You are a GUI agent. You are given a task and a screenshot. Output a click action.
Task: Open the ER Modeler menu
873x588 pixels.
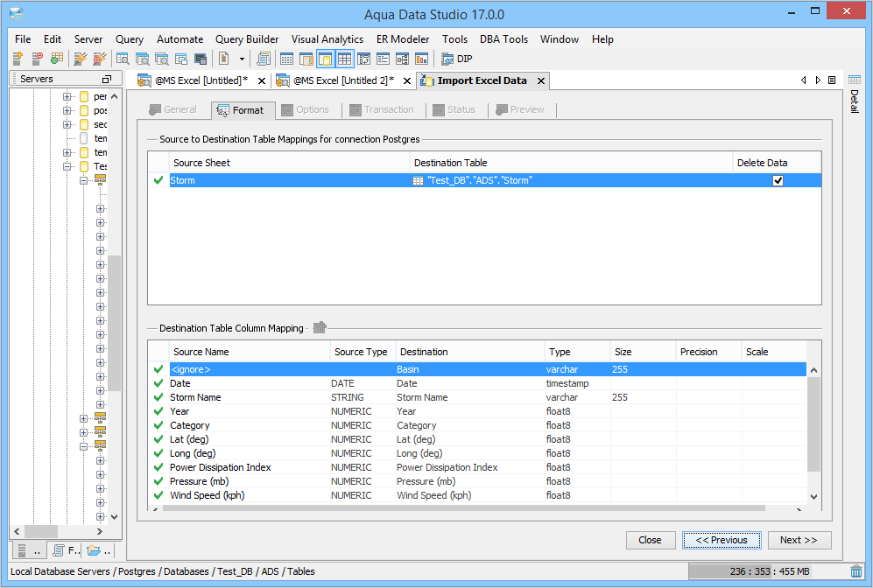click(x=403, y=39)
